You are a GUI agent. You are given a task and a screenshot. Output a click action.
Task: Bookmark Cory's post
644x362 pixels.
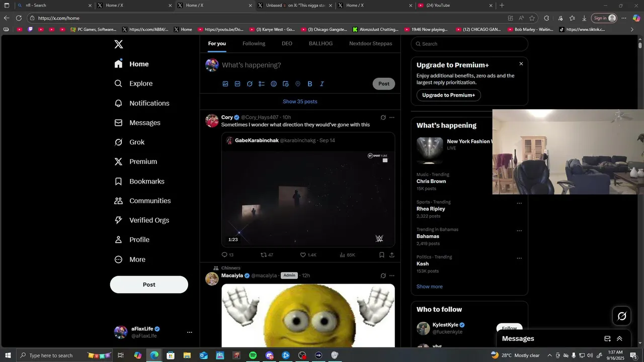tap(382, 255)
